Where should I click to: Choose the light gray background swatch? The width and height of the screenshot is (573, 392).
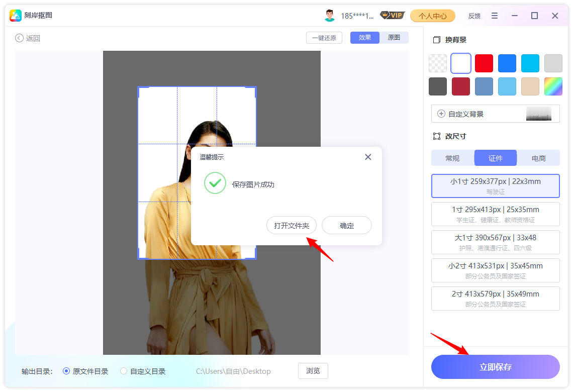click(x=553, y=63)
